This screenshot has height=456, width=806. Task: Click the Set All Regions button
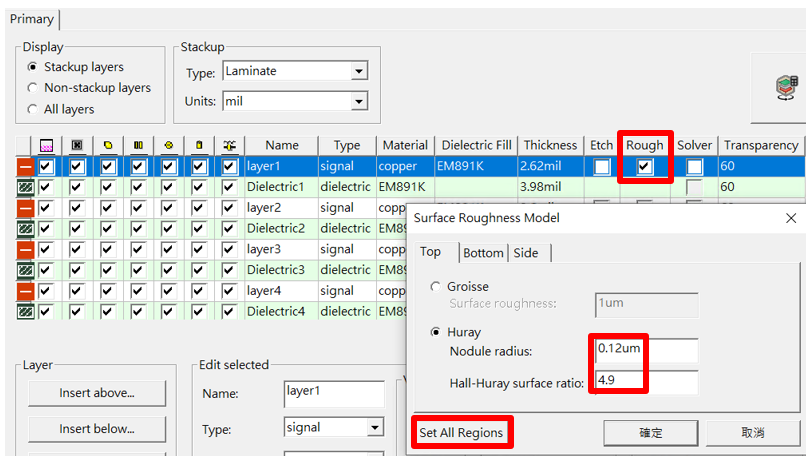[x=461, y=433]
